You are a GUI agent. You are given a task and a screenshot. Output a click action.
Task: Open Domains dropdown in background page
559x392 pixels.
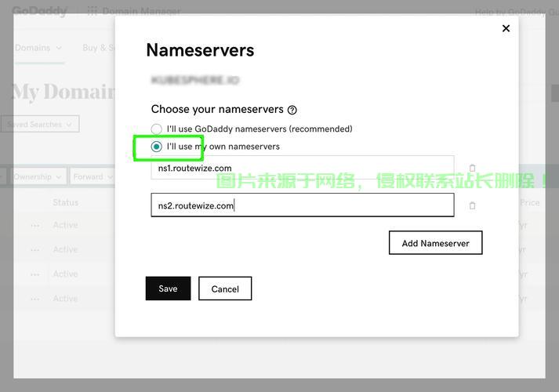pyautogui.click(x=38, y=48)
